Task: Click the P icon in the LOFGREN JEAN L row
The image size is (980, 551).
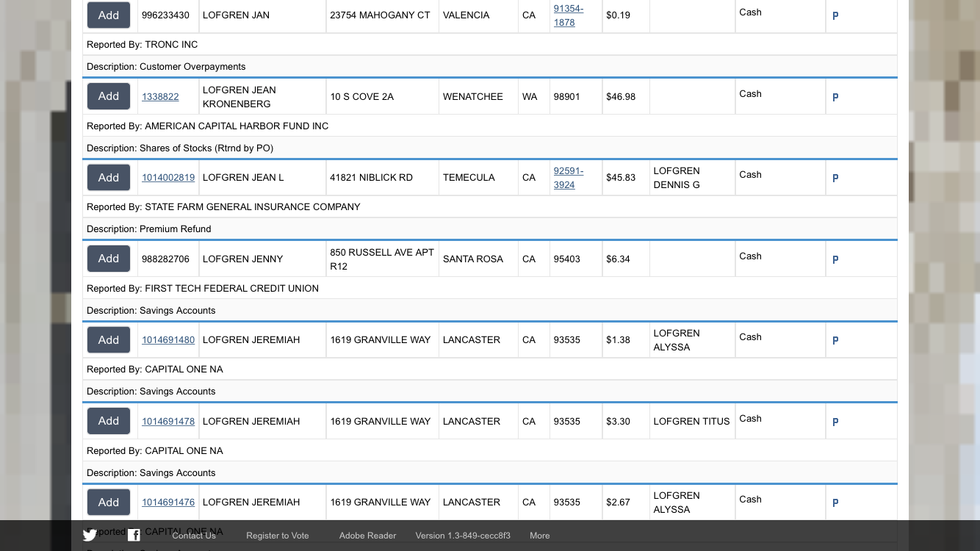Action: pyautogui.click(x=835, y=178)
